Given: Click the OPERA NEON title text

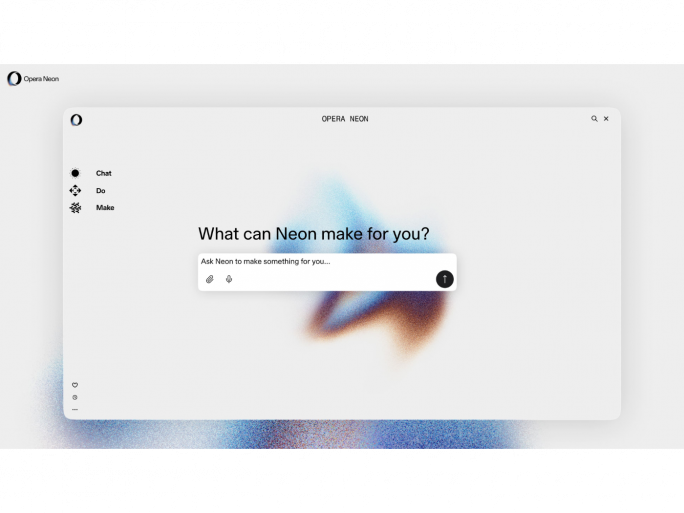Looking at the screenshot, I should coord(345,119).
